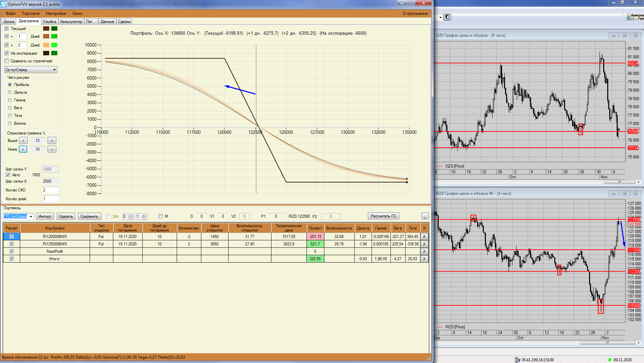644x363 pixels.
Task: Maximize the SiZ0 chart window
Action: tap(624, 35)
